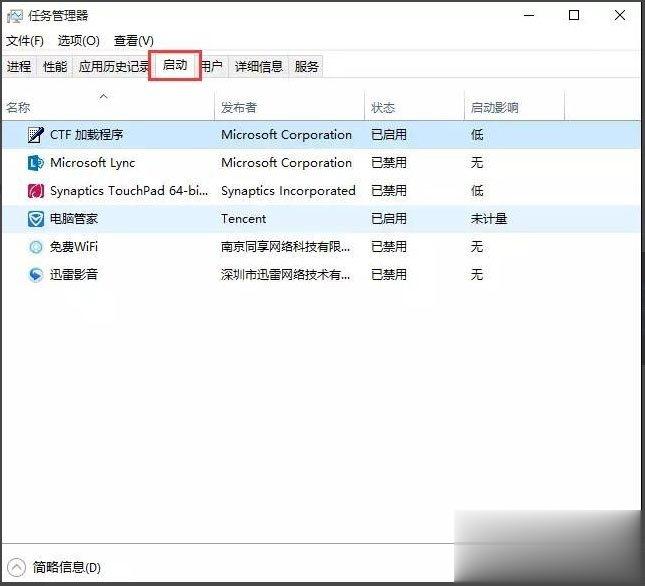The height and width of the screenshot is (586, 645).
Task: Click the 未计量 startup impact value
Action: point(489,219)
